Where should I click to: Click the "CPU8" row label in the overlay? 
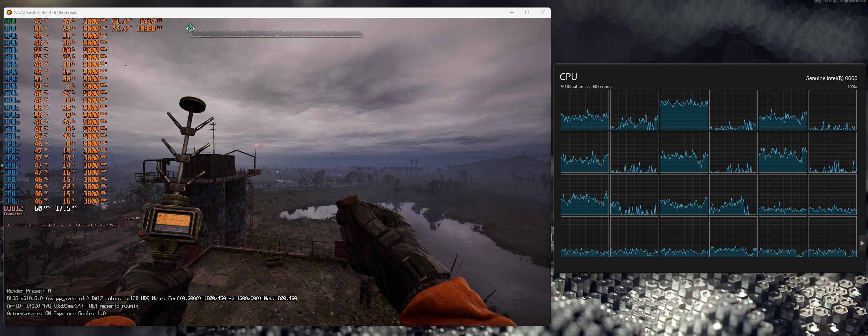[11, 86]
